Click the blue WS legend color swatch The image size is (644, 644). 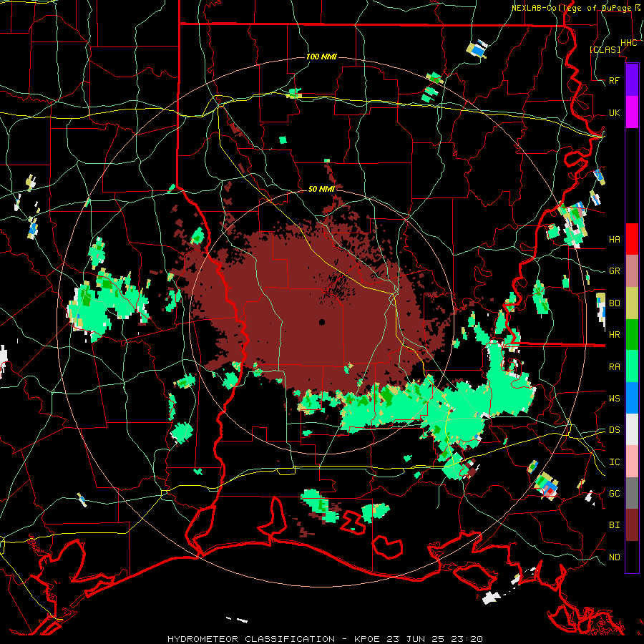[x=632, y=398]
